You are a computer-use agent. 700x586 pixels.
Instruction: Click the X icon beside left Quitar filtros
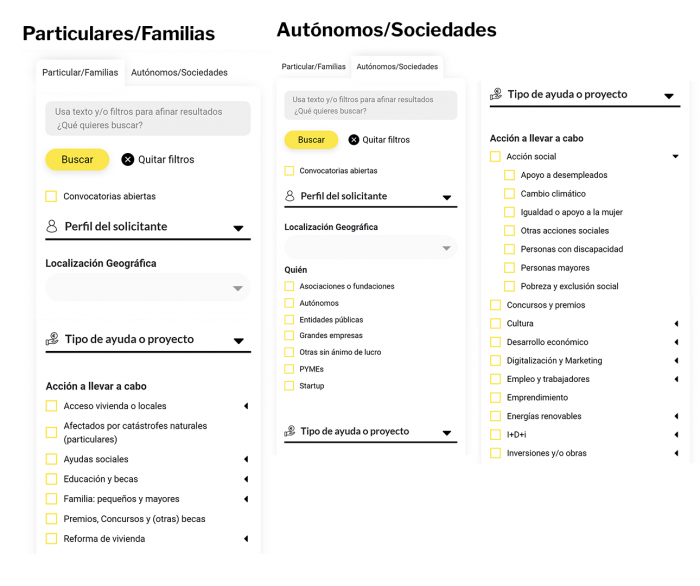tap(128, 159)
